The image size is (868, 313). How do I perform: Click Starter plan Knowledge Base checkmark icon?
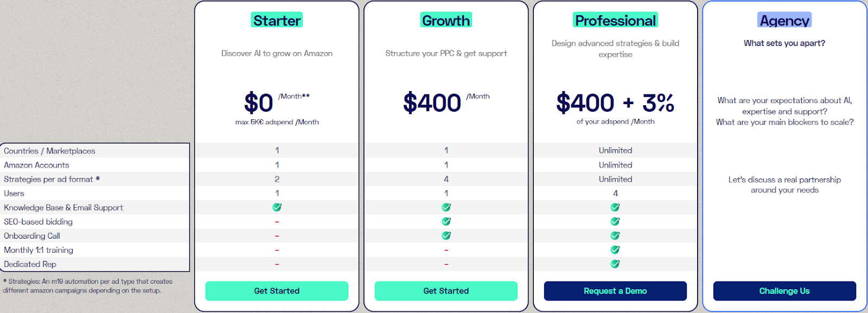[277, 207]
